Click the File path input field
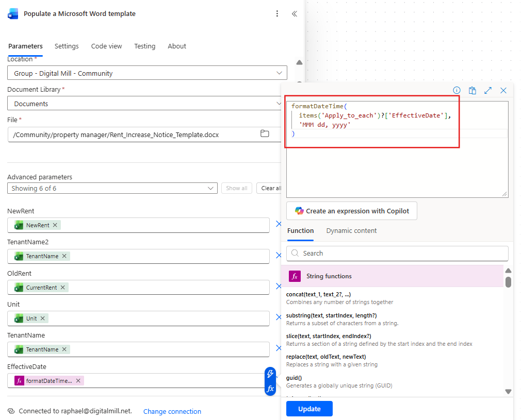The image size is (522, 420). point(144,135)
